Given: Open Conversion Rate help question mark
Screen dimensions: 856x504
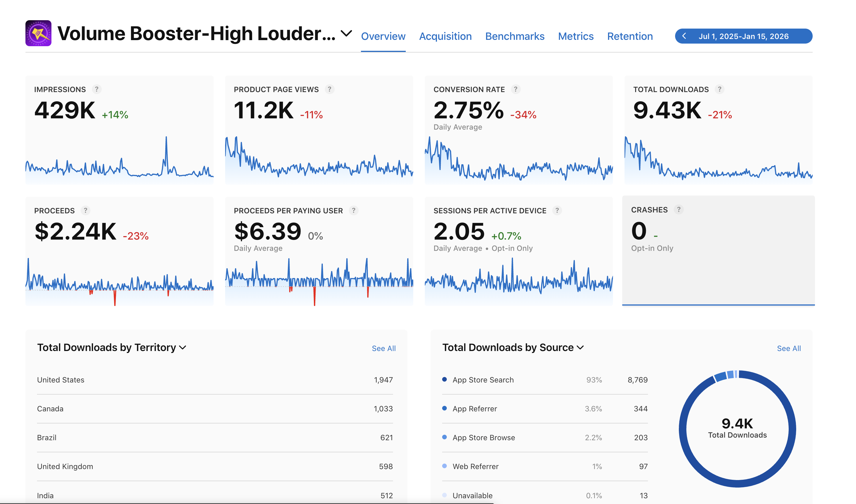Looking at the screenshot, I should 515,89.
